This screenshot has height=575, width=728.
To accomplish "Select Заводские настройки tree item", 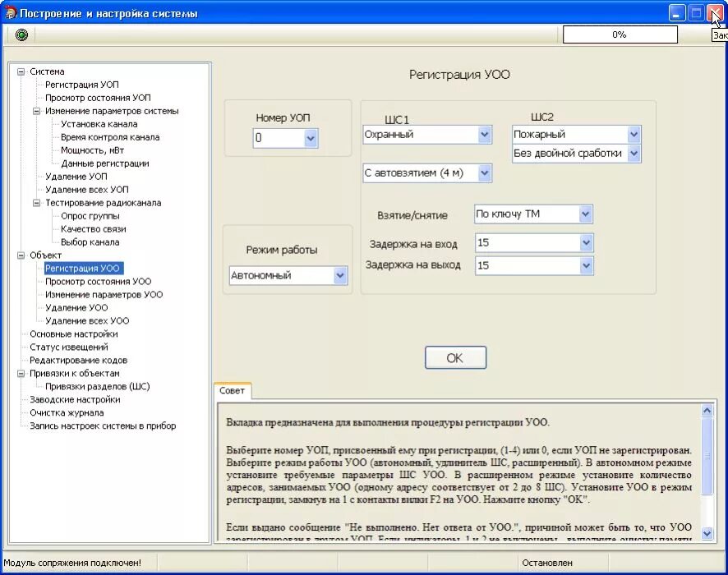I will pyautogui.click(x=75, y=399).
